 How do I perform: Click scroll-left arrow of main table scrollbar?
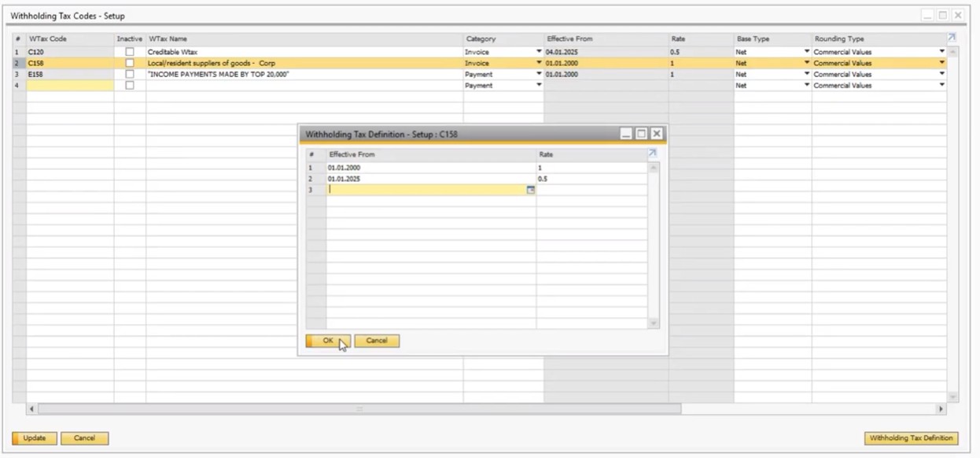[32, 409]
